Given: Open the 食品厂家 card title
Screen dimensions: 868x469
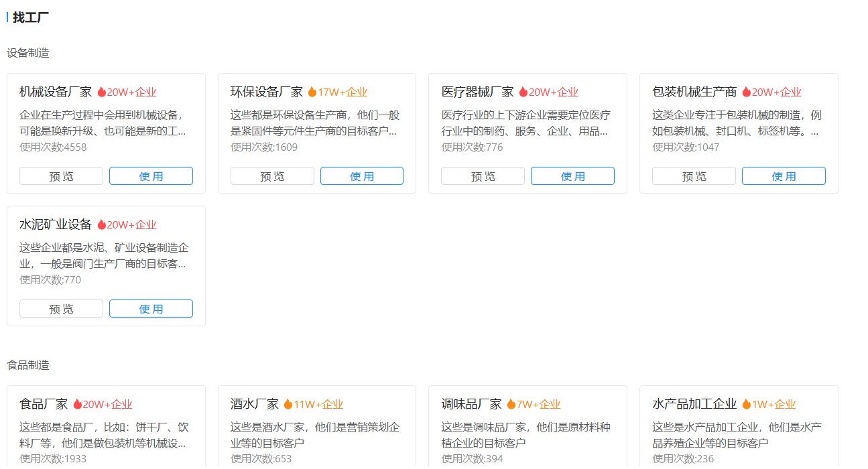Looking at the screenshot, I should (x=44, y=404).
